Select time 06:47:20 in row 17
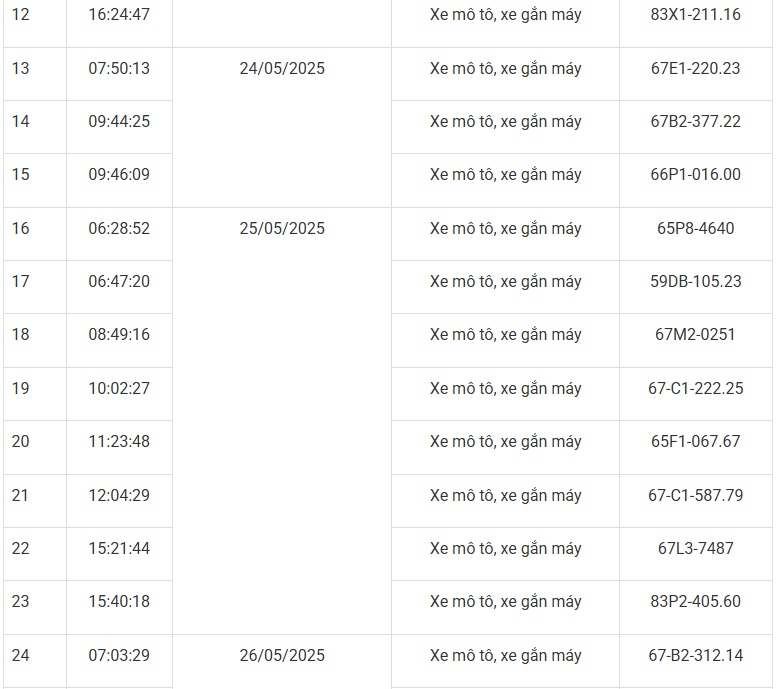The width and height of the screenshot is (776, 689). [119, 281]
